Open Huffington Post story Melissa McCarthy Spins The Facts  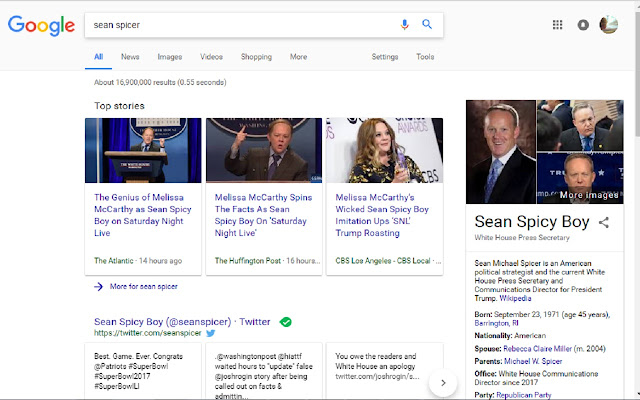coord(263,215)
